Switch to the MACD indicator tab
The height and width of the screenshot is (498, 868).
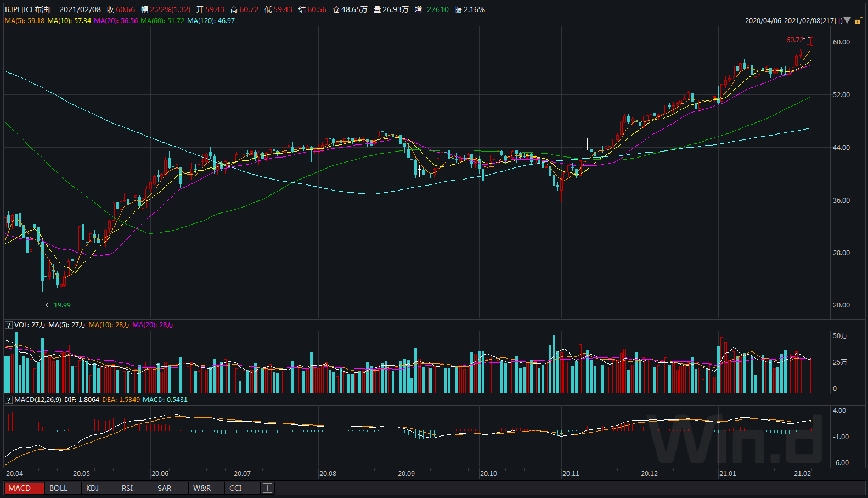(x=24, y=488)
